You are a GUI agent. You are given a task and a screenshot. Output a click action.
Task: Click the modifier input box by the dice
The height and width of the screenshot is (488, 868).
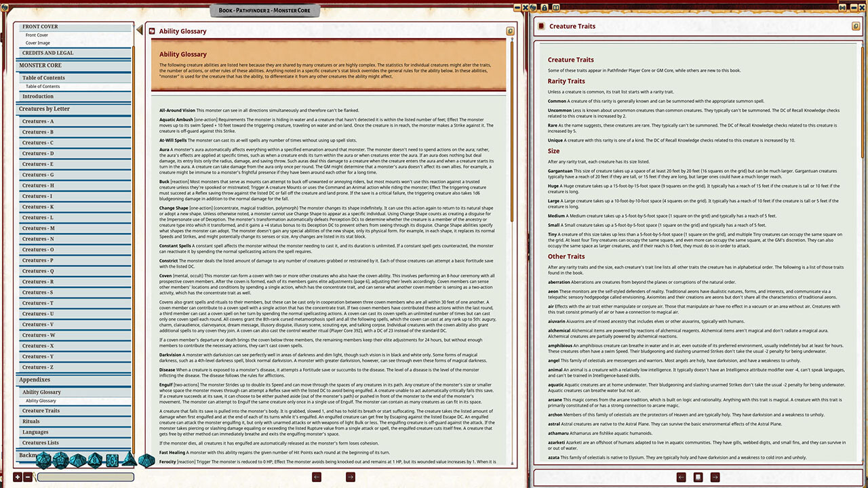click(x=85, y=477)
